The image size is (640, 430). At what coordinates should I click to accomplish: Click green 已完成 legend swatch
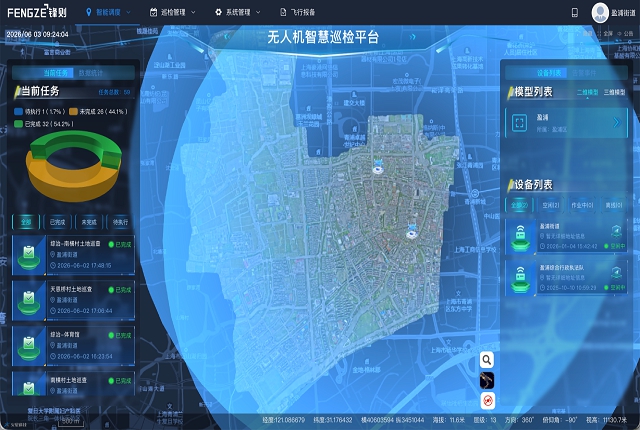pyautogui.click(x=18, y=124)
